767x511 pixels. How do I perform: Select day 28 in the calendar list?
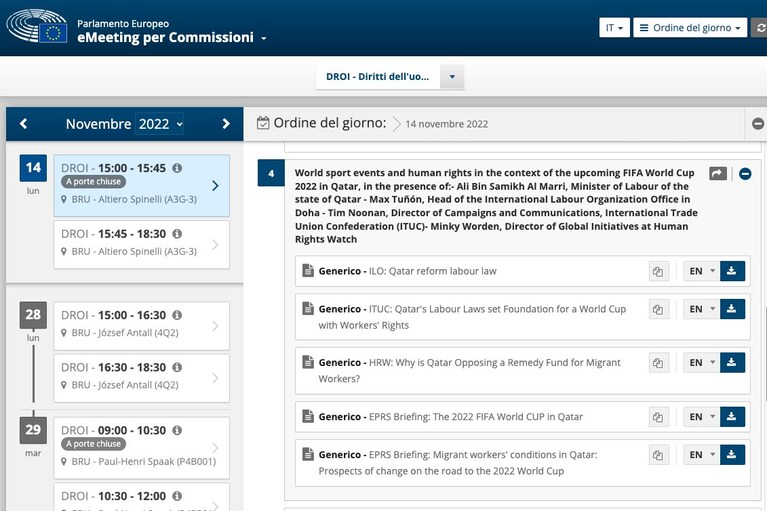(33, 315)
